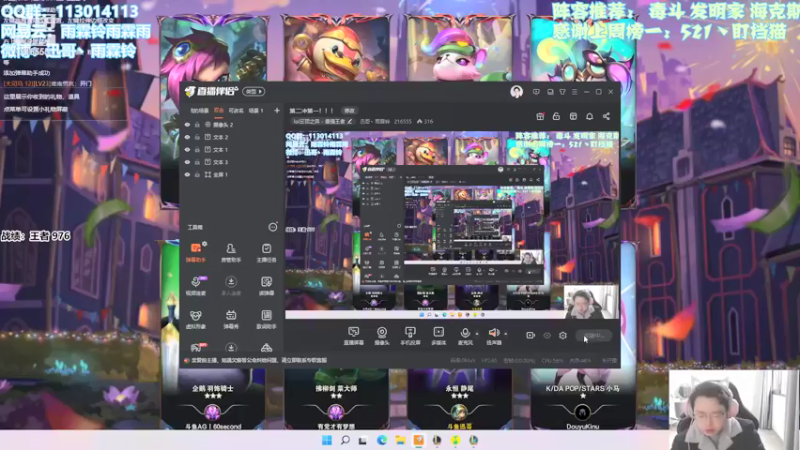
Task: Open the user avatar in title bar
Action: pos(516,92)
